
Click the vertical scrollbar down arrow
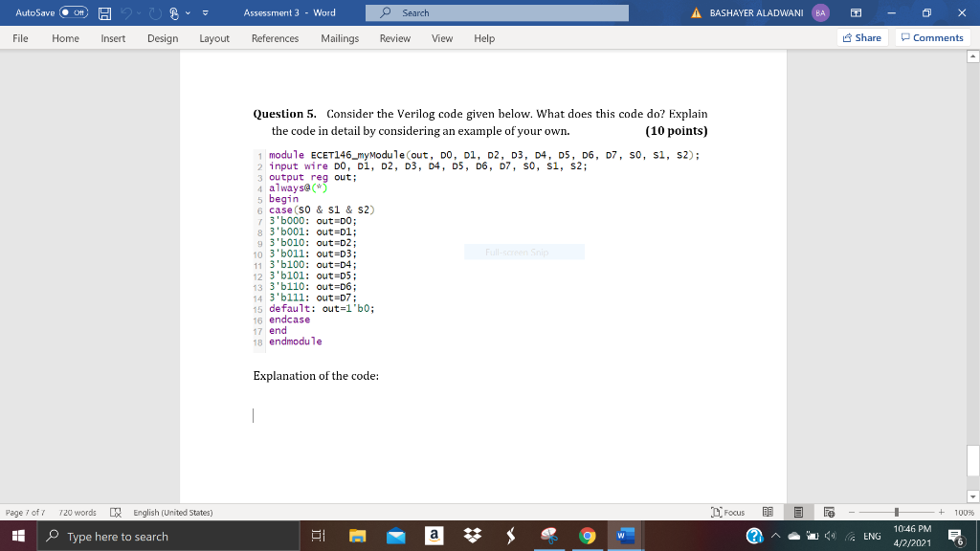pyautogui.click(x=972, y=496)
